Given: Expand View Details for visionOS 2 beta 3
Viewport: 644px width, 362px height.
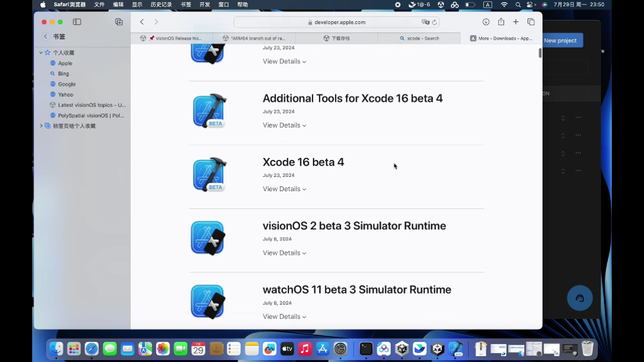Looking at the screenshot, I should pyautogui.click(x=284, y=253).
